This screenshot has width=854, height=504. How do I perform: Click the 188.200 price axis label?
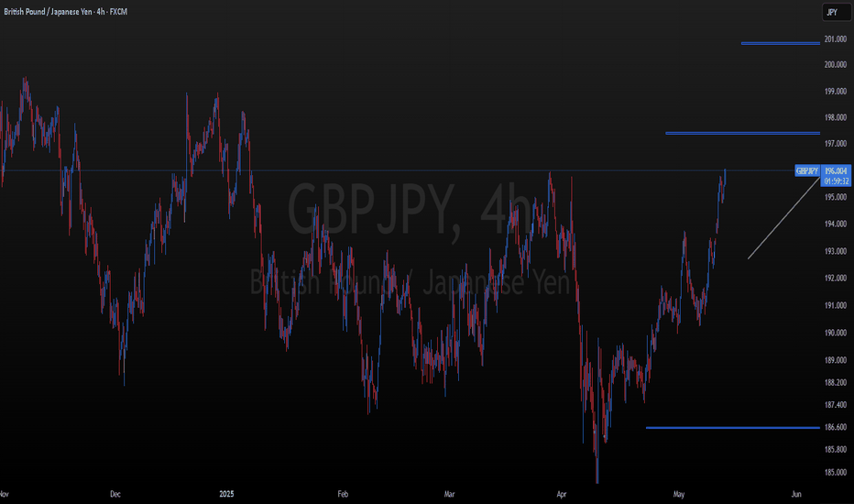click(836, 382)
